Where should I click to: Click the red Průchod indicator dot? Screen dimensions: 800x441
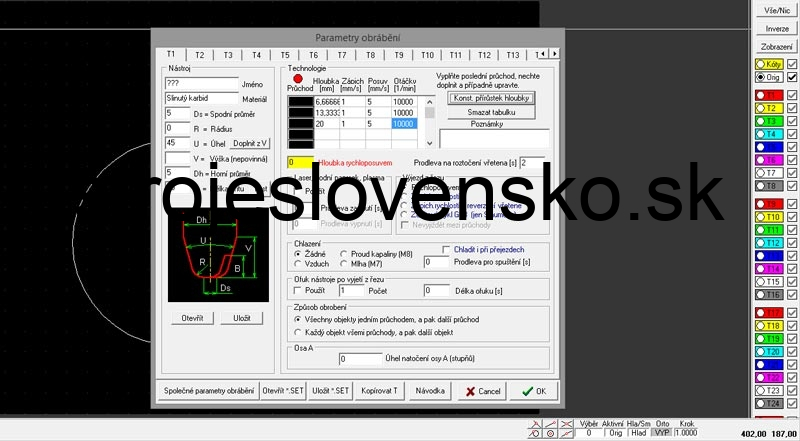[298, 79]
